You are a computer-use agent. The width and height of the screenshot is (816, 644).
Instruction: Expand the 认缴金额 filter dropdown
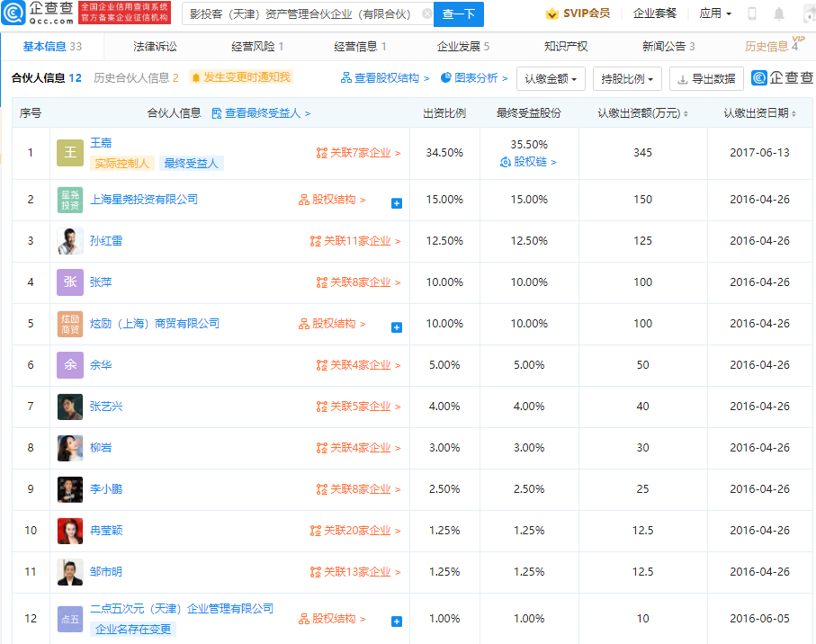(x=551, y=78)
